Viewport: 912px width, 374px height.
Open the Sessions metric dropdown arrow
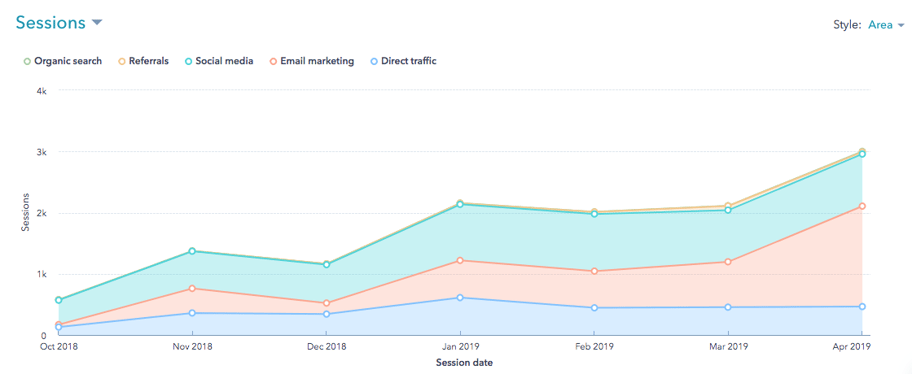[x=97, y=23]
